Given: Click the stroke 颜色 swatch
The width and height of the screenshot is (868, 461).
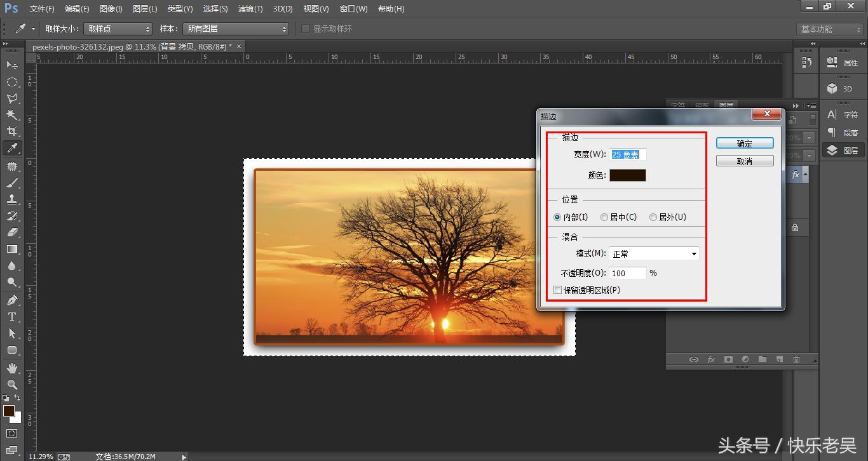Looking at the screenshot, I should (x=627, y=175).
